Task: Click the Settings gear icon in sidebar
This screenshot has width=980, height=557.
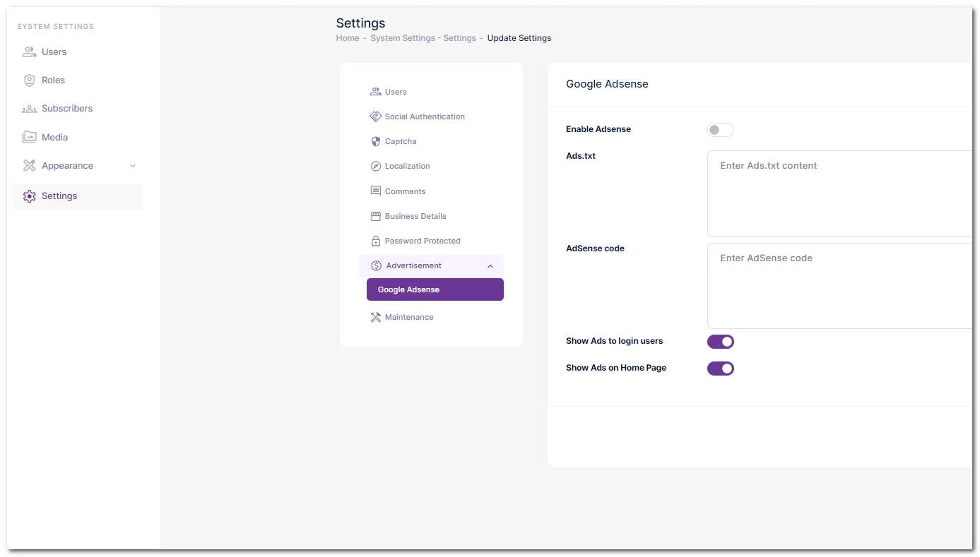Action: click(x=29, y=196)
